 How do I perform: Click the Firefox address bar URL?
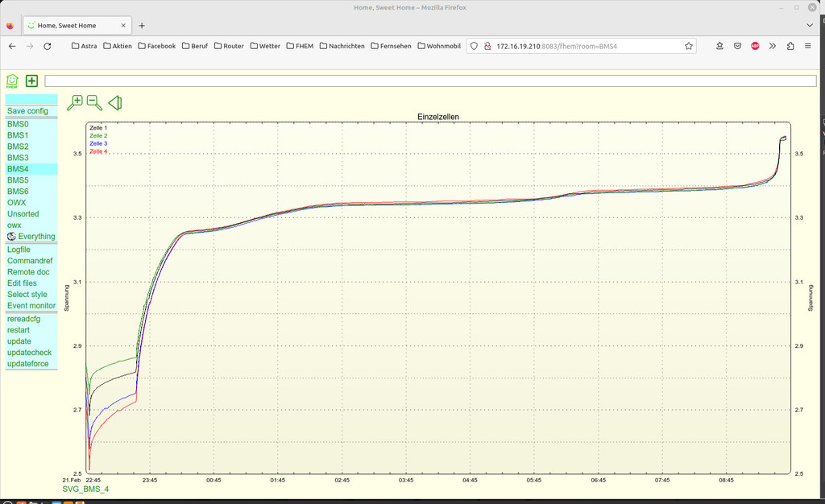[557, 46]
